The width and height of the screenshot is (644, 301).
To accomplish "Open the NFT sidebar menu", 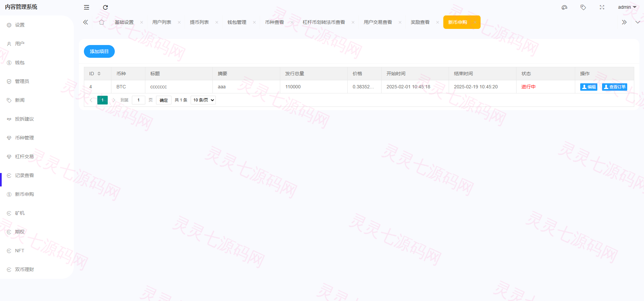I will coord(20,251).
